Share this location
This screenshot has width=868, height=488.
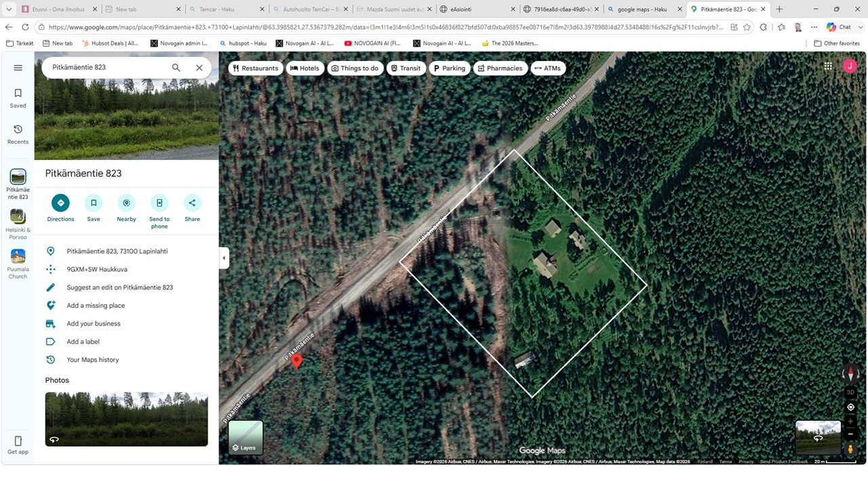pyautogui.click(x=193, y=208)
